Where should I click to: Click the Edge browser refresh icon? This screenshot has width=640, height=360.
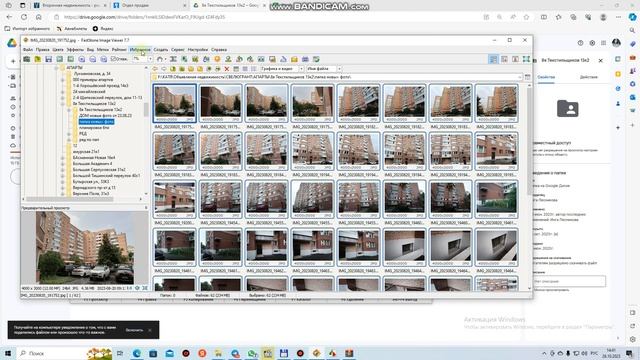(x=24, y=17)
